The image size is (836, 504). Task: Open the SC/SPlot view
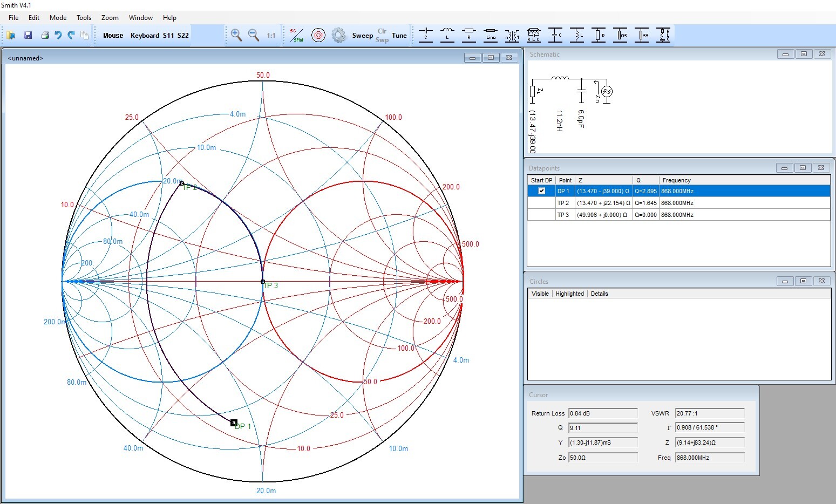pyautogui.click(x=296, y=35)
